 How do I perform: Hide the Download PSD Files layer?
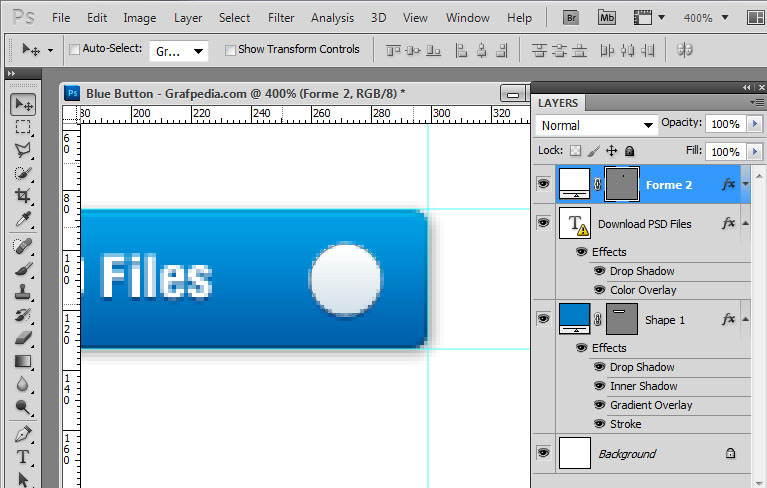tap(543, 223)
